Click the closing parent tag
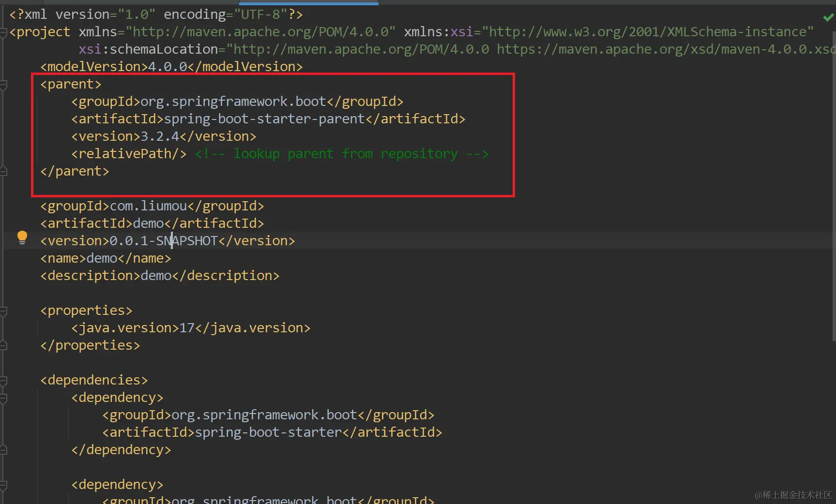The image size is (836, 504). point(75,171)
